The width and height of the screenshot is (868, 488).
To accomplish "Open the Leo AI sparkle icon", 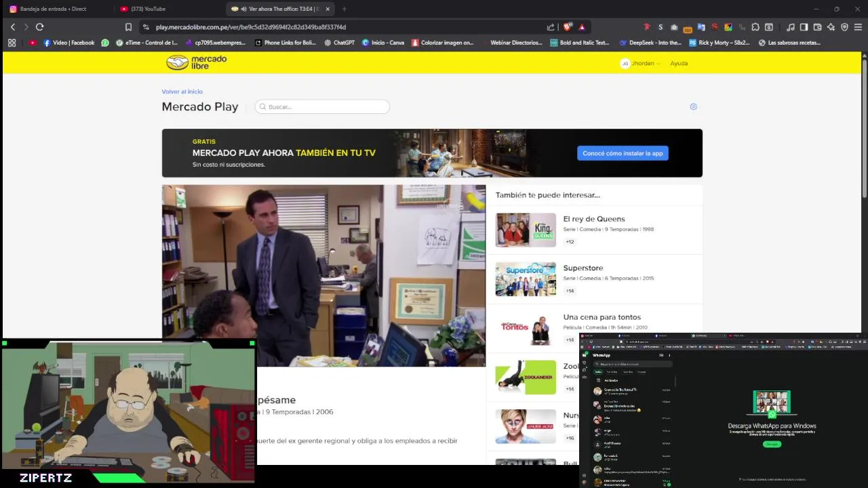I will [831, 27].
